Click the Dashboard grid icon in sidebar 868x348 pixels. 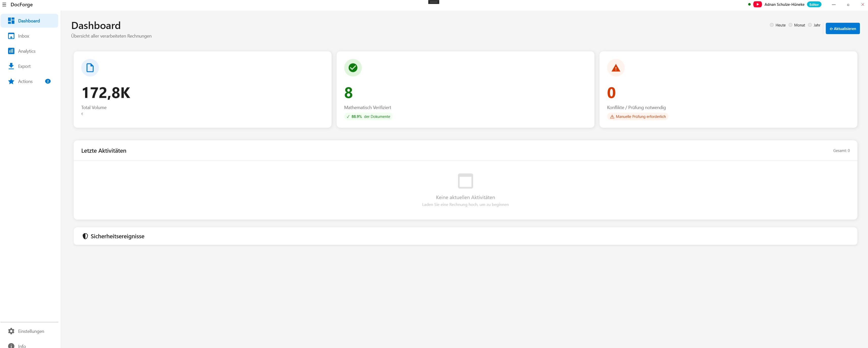(x=11, y=20)
